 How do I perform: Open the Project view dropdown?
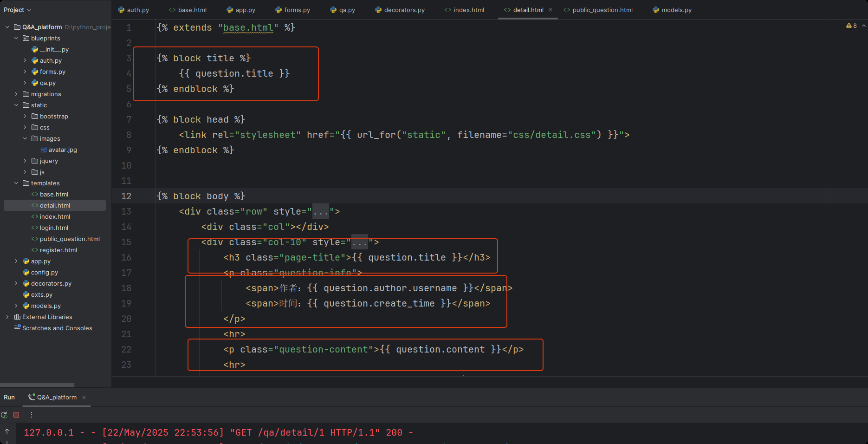tap(18, 10)
